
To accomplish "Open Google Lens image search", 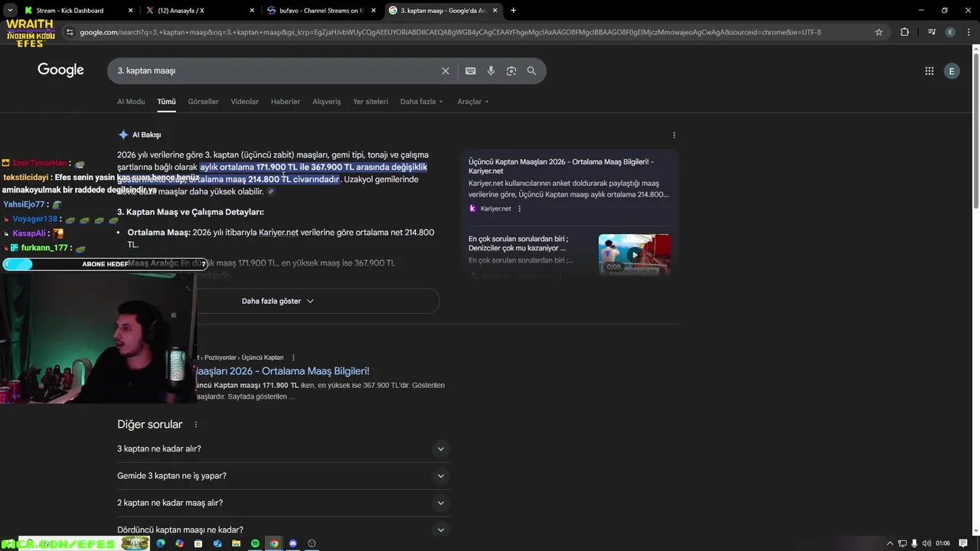I will (511, 70).
